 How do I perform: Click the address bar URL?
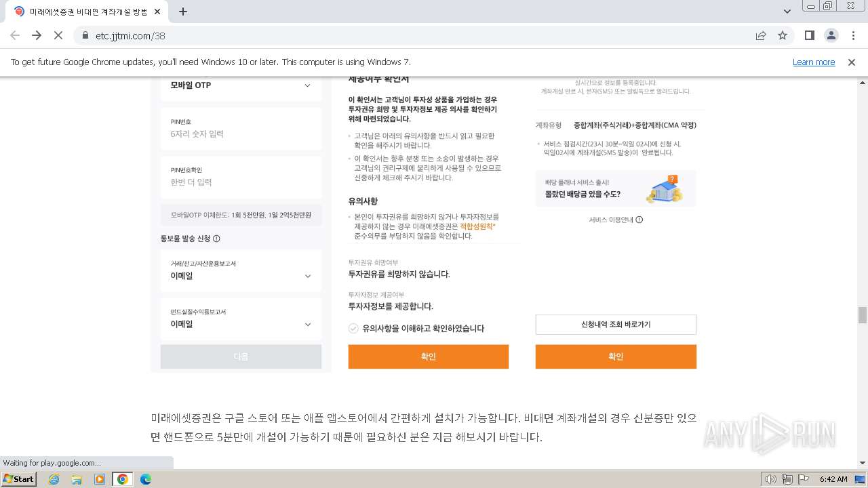tap(130, 36)
